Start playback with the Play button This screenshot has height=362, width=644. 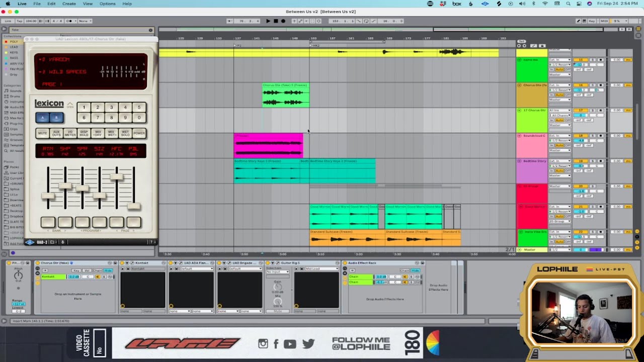pyautogui.click(x=268, y=21)
